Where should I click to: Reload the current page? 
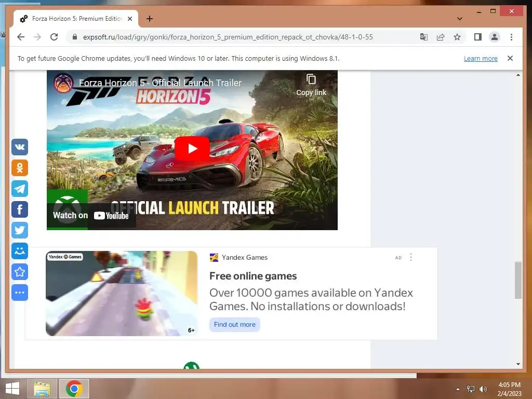click(54, 37)
